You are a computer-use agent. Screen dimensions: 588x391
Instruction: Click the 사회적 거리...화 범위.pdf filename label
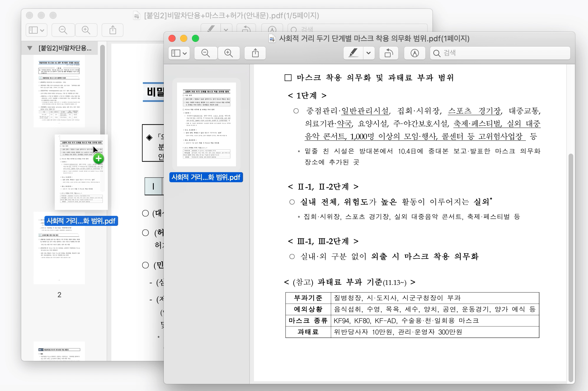point(206,177)
